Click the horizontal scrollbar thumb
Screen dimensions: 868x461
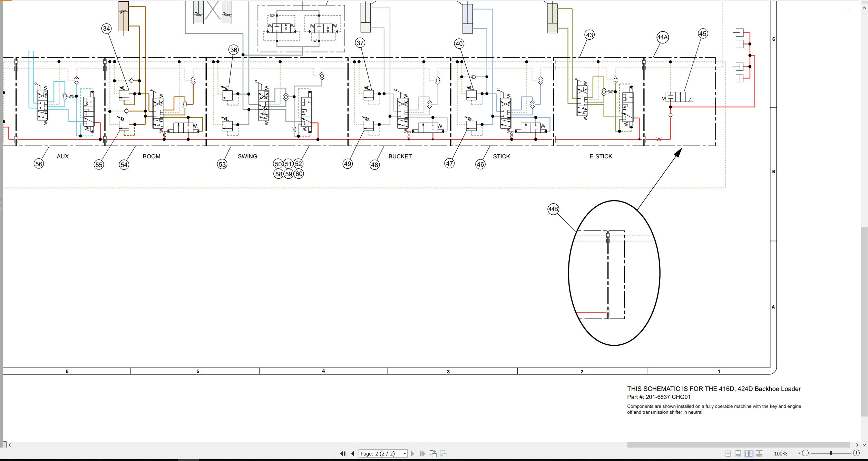point(738,445)
